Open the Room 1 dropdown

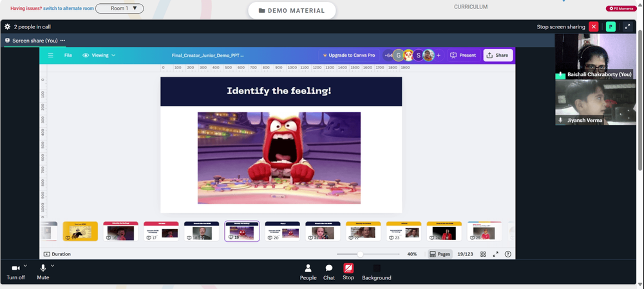tap(120, 8)
